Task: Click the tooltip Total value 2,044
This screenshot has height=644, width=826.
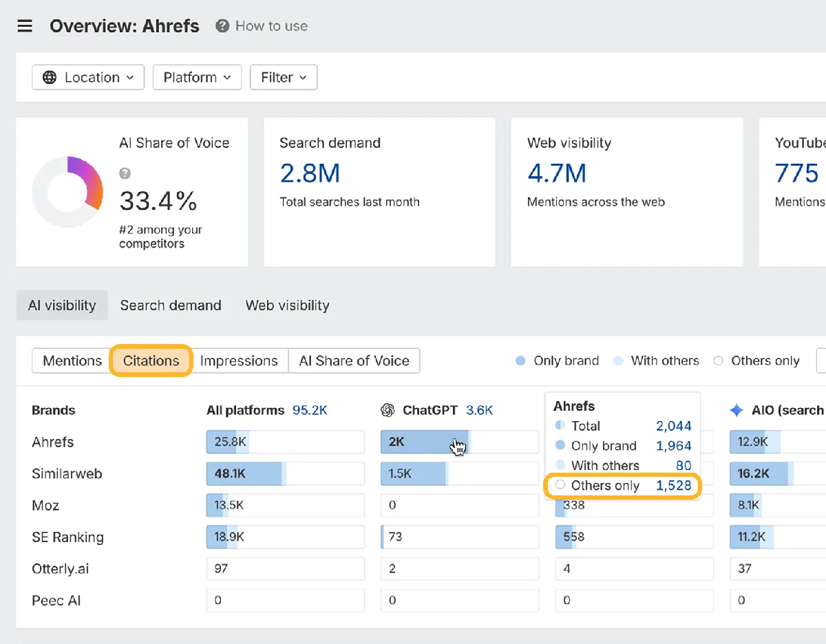Action: coord(673,426)
